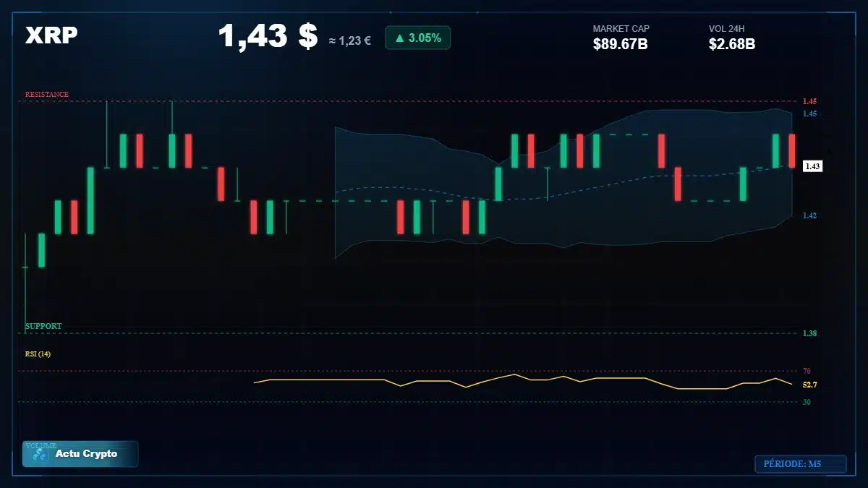Click the RESISTANCE line label
Viewport: 868px width, 488px height.
(x=47, y=95)
